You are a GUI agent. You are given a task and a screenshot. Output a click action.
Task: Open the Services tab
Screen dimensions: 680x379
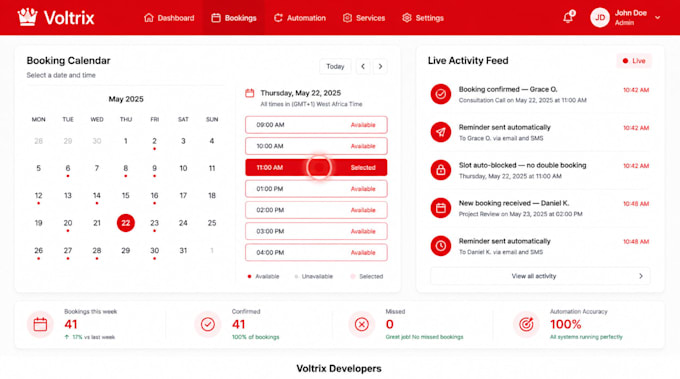[364, 18]
